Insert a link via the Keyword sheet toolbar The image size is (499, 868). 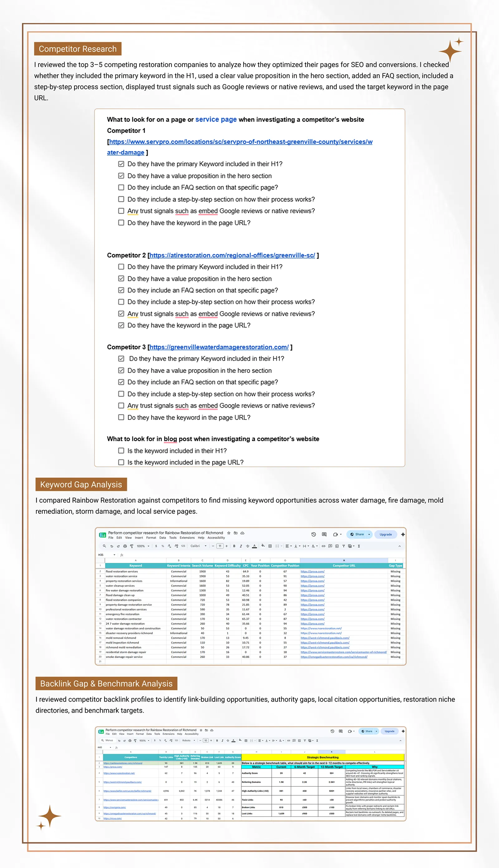pyautogui.click(x=323, y=546)
